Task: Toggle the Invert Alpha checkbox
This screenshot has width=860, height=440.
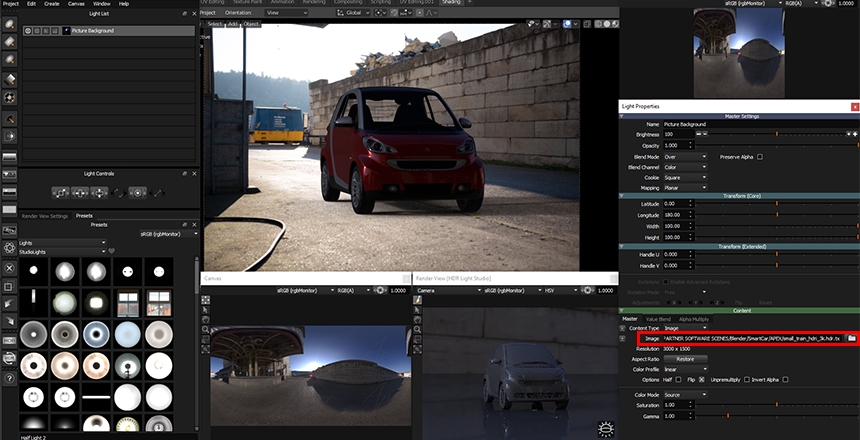Action: 785,380
